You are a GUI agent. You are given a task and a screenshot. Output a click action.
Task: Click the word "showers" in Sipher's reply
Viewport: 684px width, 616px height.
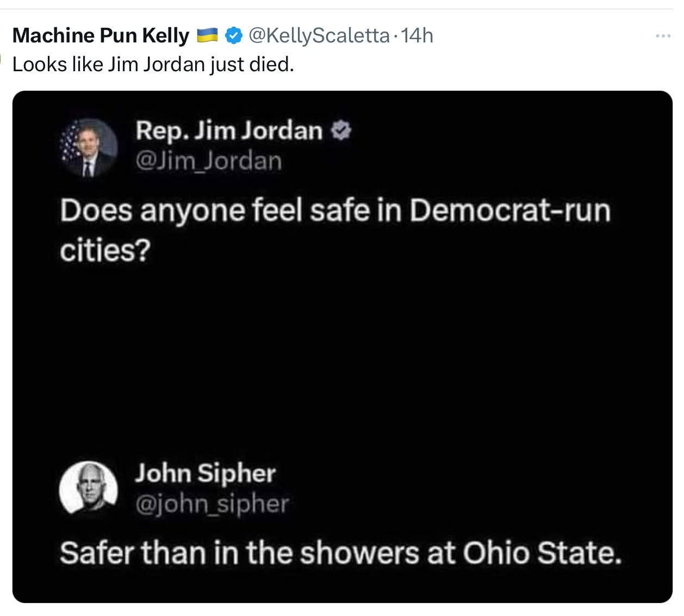click(x=360, y=553)
